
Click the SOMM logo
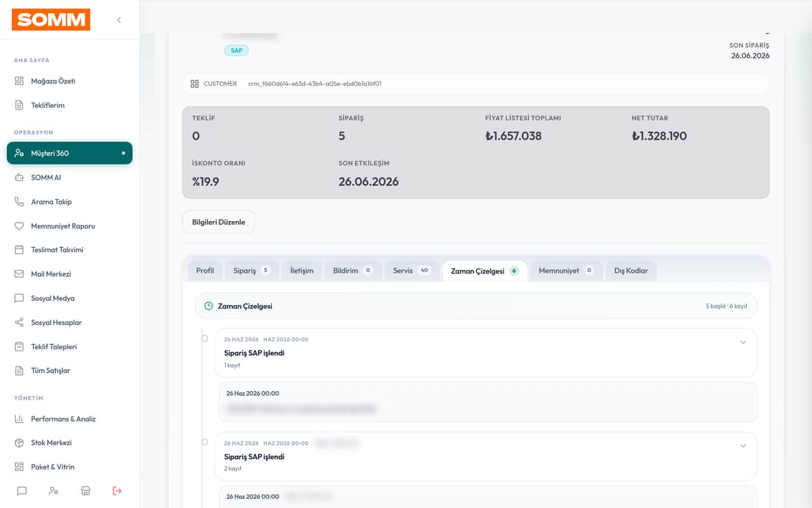pyautogui.click(x=51, y=20)
